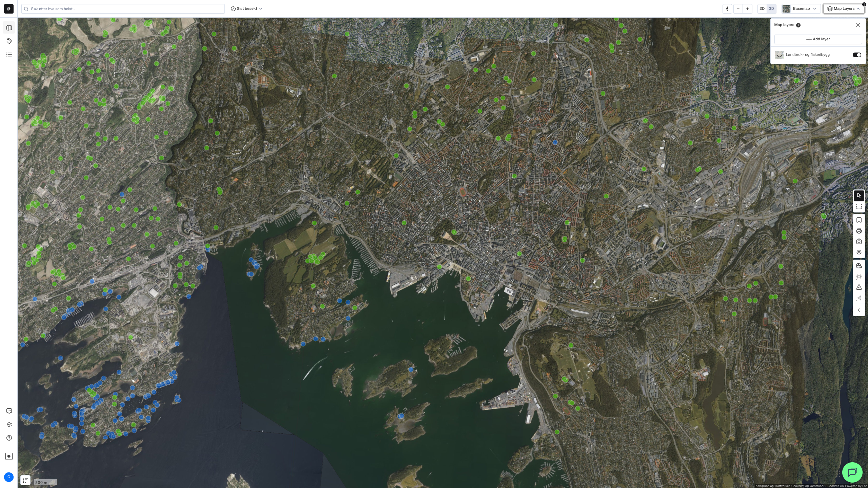The height and width of the screenshot is (488, 868).
Task: Click the info icon beside Map layers title
Action: tap(798, 25)
